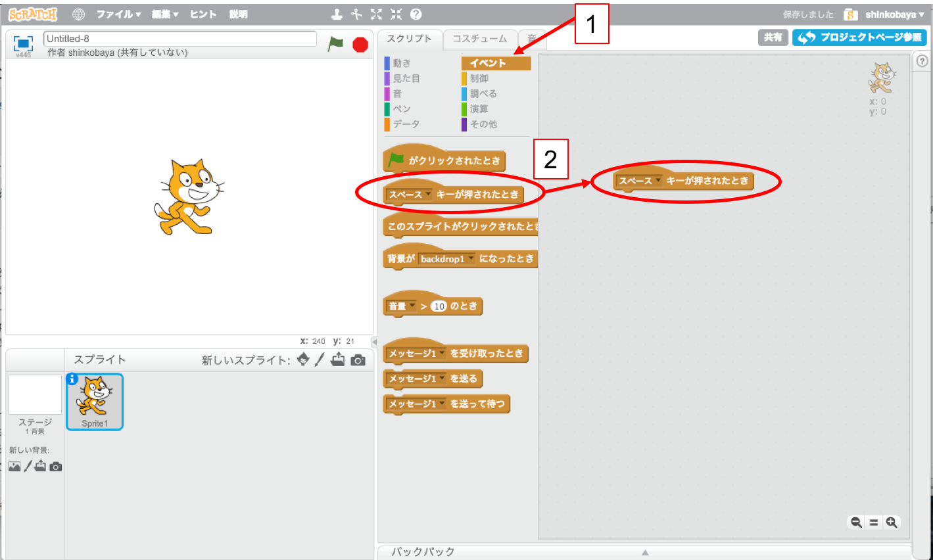Open the 編集 menu
Viewport: 933px width, 560px height.
165,14
